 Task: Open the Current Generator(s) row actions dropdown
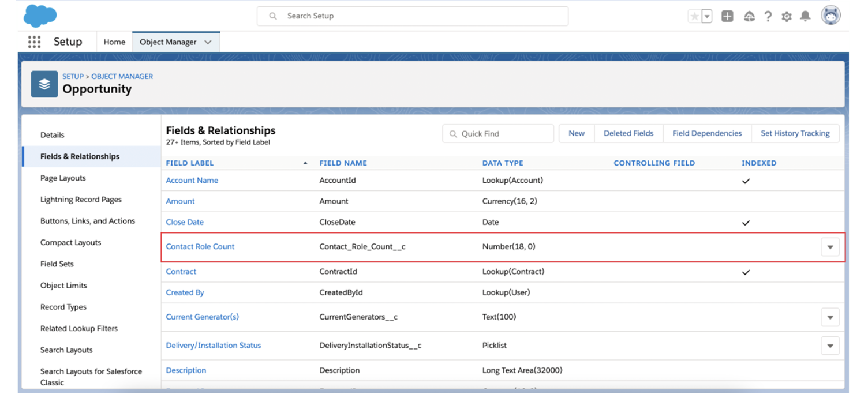click(x=830, y=317)
